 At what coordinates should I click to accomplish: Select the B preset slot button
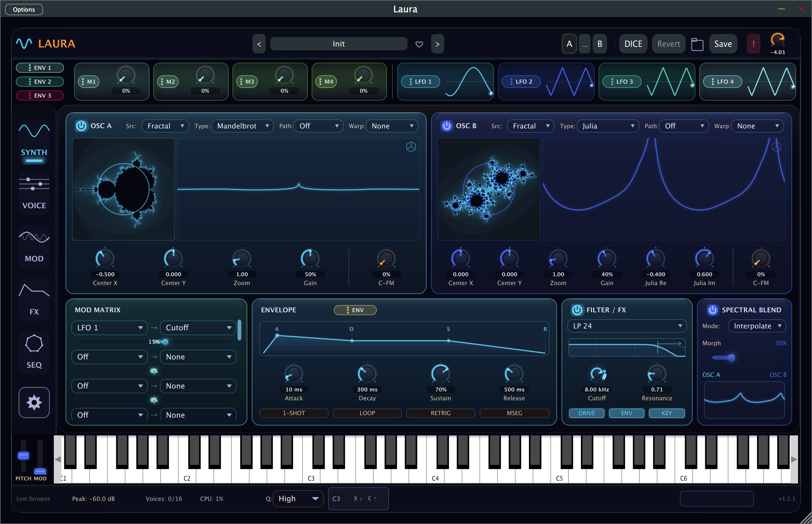pyautogui.click(x=599, y=44)
